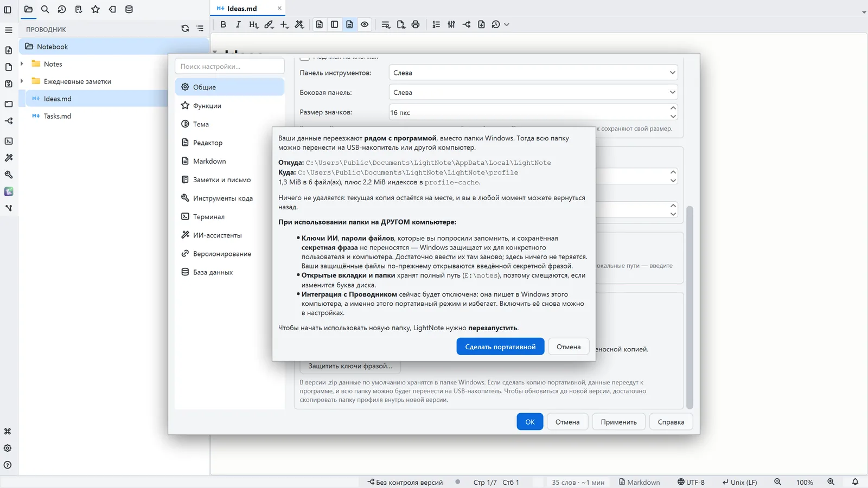Increase the Размер значков value

tap(673, 108)
